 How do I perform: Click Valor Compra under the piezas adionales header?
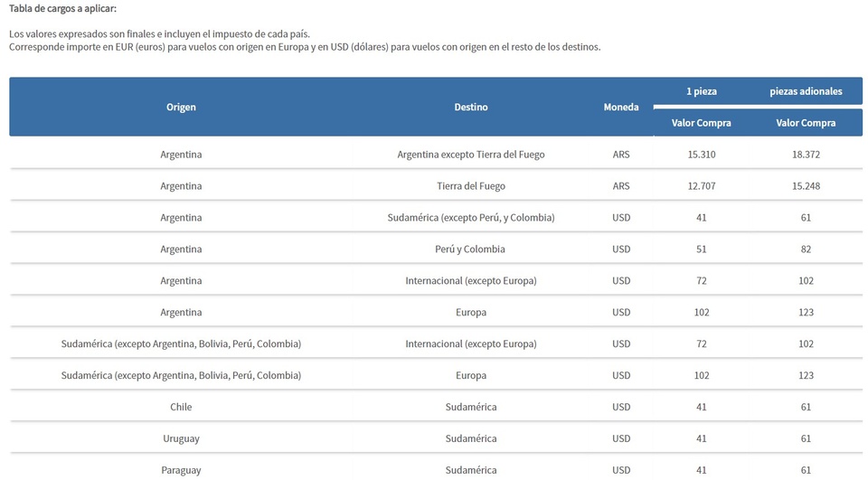[x=806, y=123]
